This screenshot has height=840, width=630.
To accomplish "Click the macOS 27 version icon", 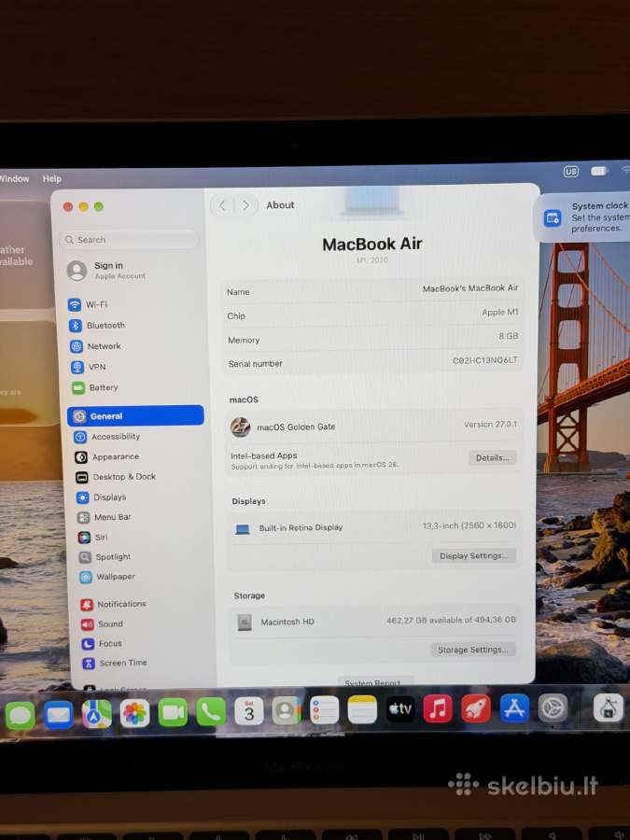I will [240, 427].
